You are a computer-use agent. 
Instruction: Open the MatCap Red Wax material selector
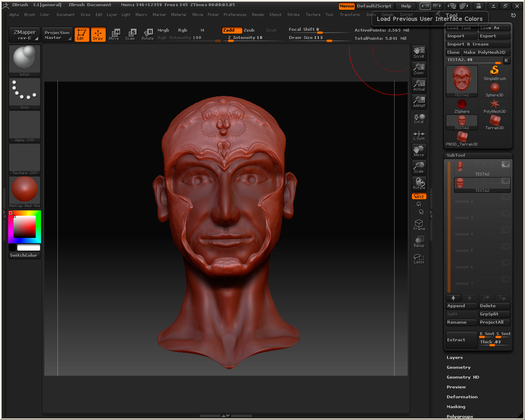point(25,192)
